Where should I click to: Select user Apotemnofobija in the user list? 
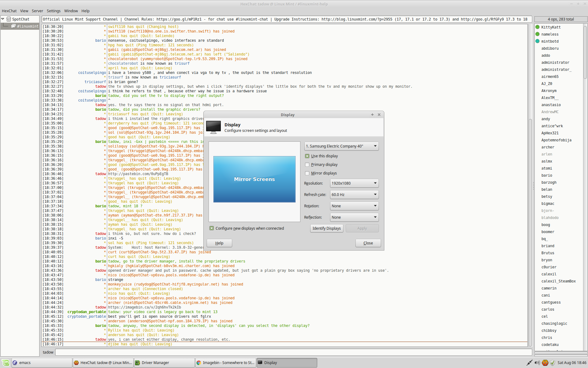pyautogui.click(x=556, y=140)
